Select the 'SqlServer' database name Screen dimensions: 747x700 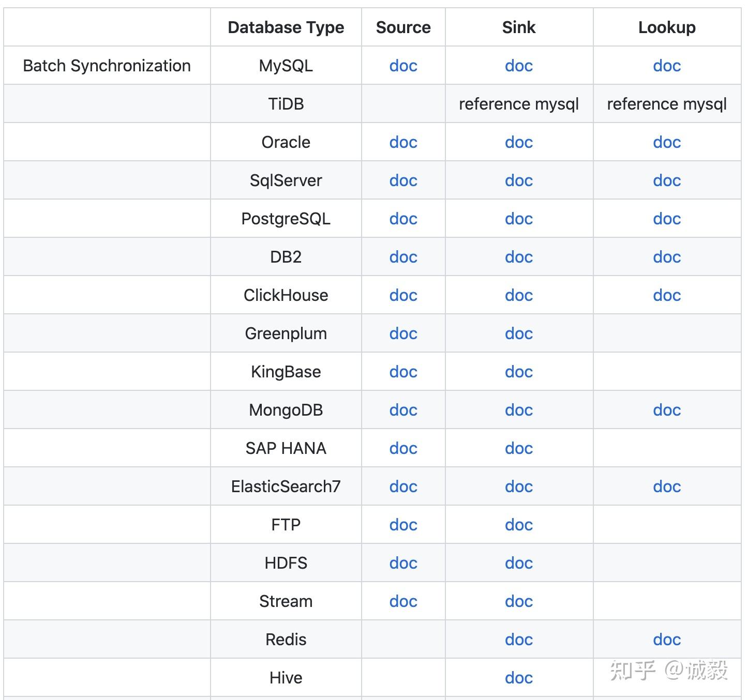click(x=286, y=180)
